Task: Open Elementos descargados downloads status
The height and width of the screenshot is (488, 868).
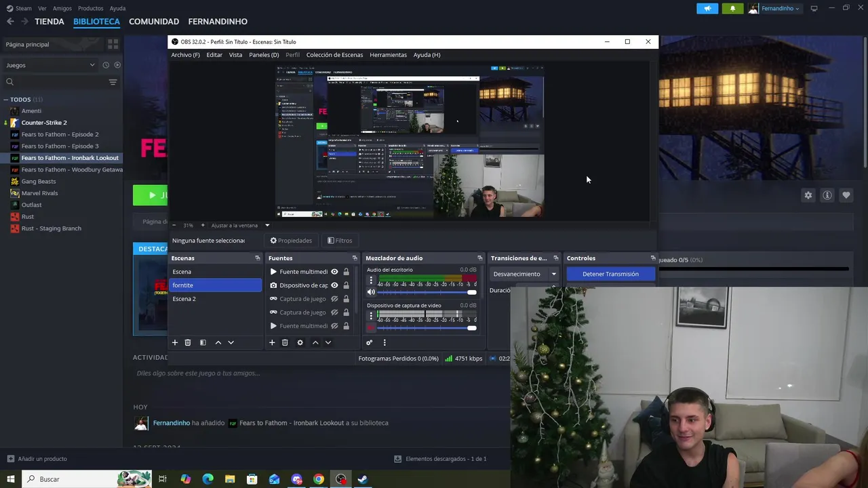Action: pos(440,459)
